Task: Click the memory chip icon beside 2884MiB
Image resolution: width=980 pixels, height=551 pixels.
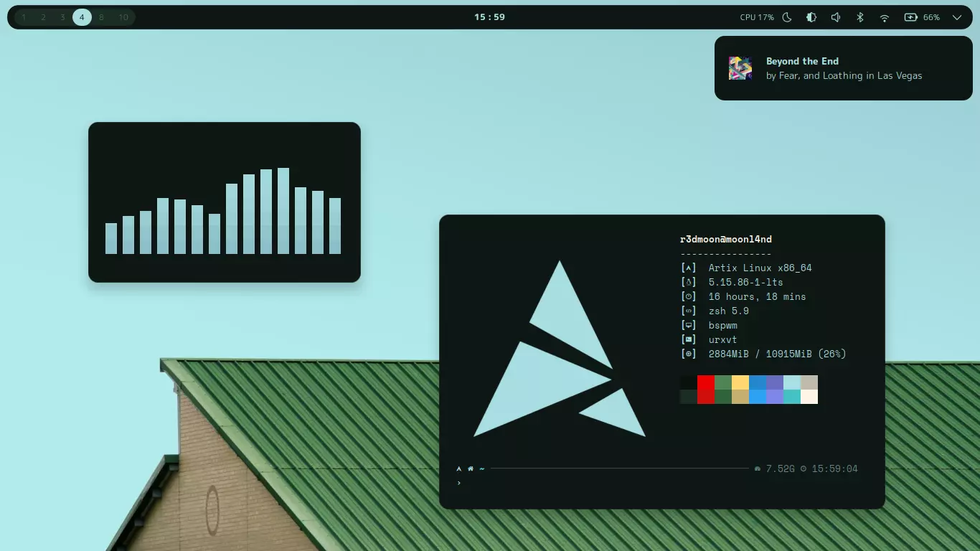Action: (689, 354)
